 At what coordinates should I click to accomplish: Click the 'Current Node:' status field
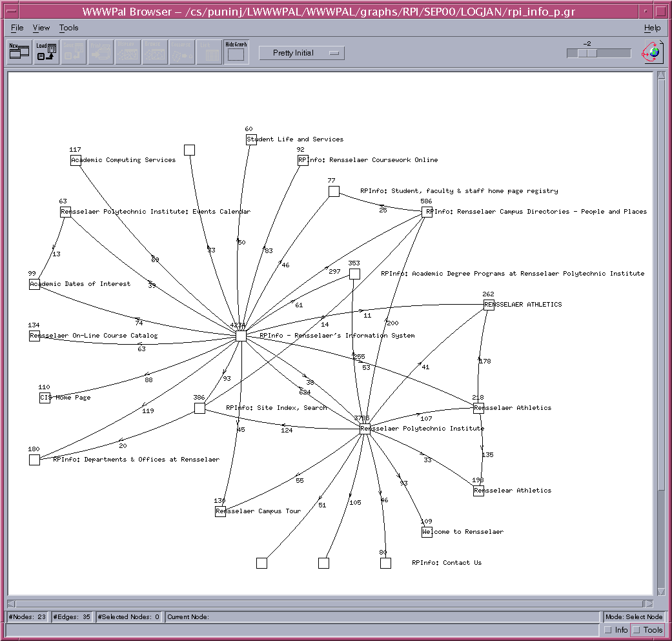coord(382,617)
